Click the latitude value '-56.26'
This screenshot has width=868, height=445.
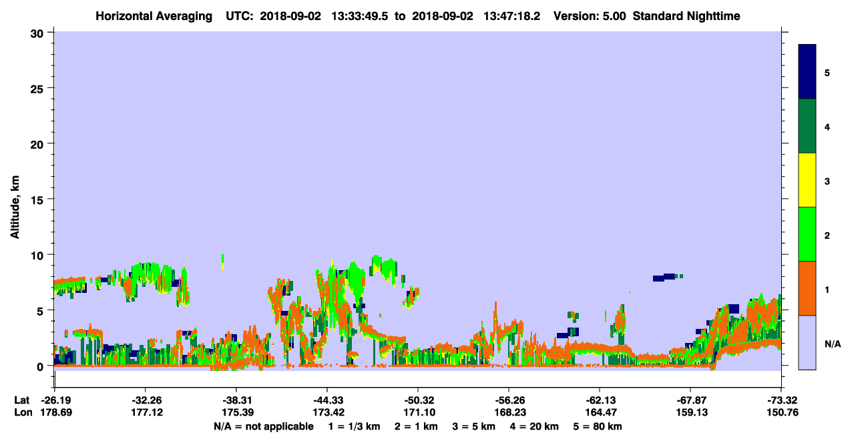point(509,400)
